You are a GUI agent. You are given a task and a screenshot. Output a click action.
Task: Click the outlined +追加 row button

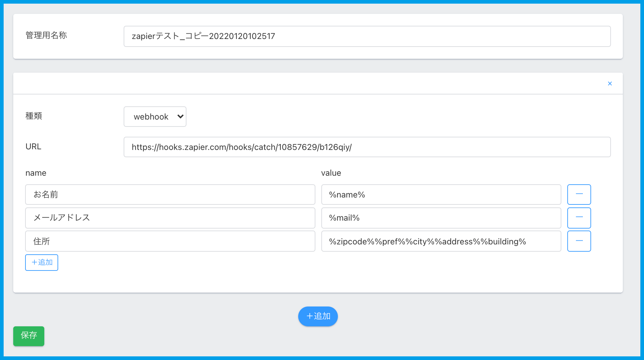pos(42,262)
